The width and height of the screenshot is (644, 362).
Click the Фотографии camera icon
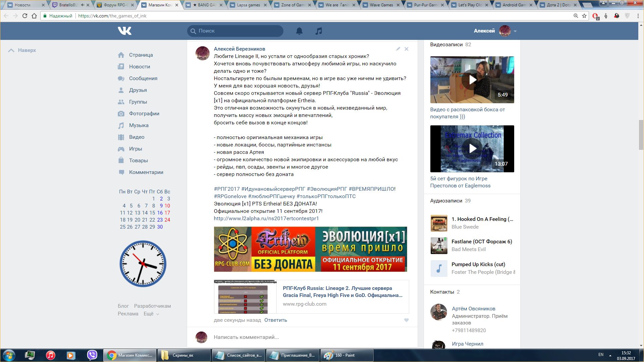tap(121, 114)
